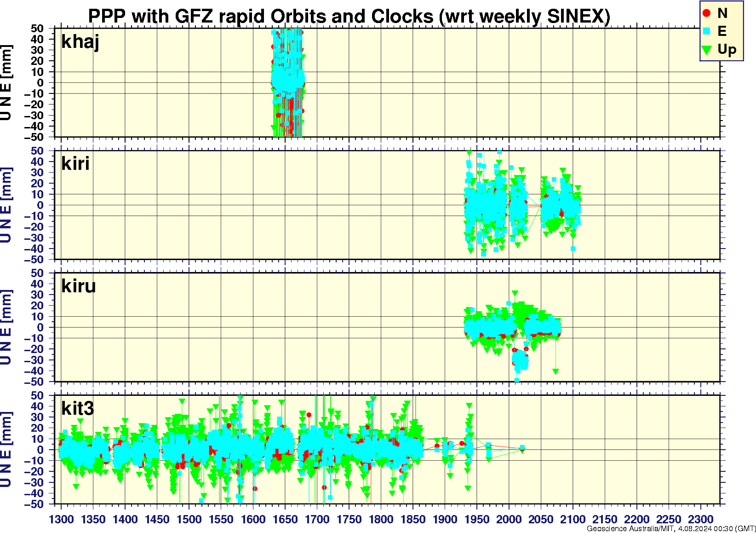Click the x-axis tick label 1400
This screenshot has width=756, height=533.
(x=125, y=519)
